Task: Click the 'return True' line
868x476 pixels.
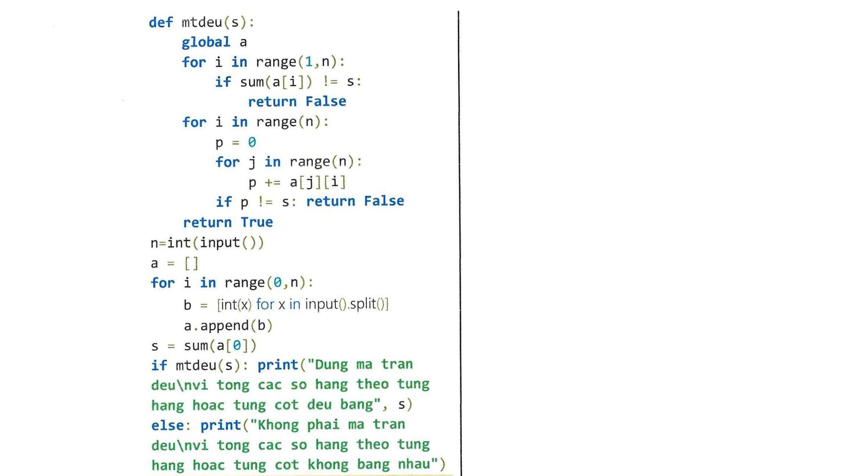Action: tap(228, 222)
